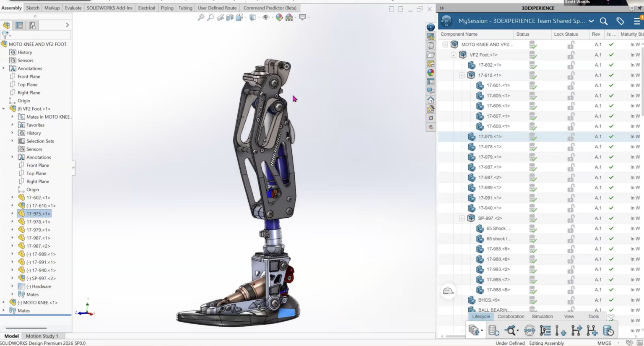Viewport: 644px width, 346px height.
Task: Toggle the lock status icon for 17-975
Action: [571, 136]
